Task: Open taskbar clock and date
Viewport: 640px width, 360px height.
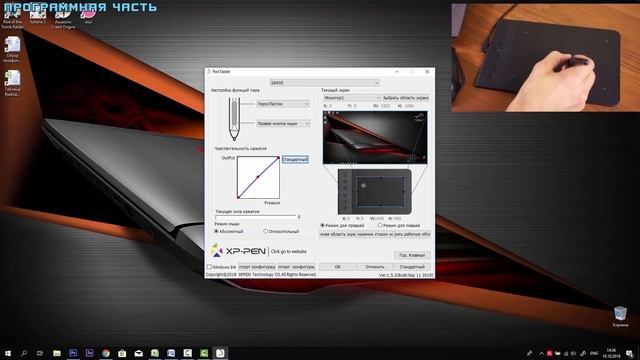Action: [x=611, y=353]
